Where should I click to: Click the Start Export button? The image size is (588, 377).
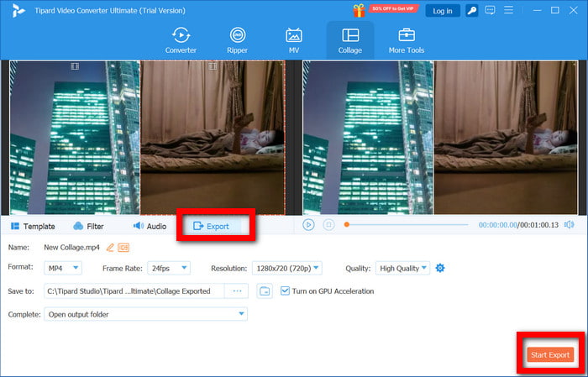pyautogui.click(x=550, y=354)
